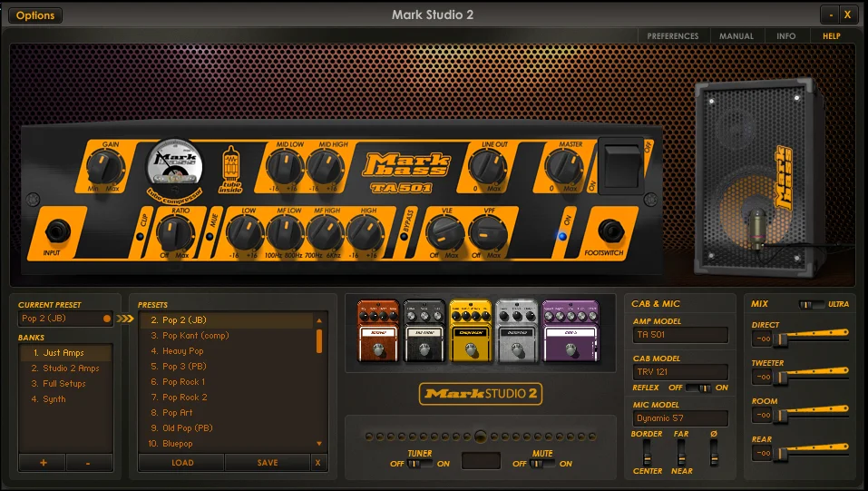Click the Save preset button
Screen dimensions: 868x491
click(268, 462)
